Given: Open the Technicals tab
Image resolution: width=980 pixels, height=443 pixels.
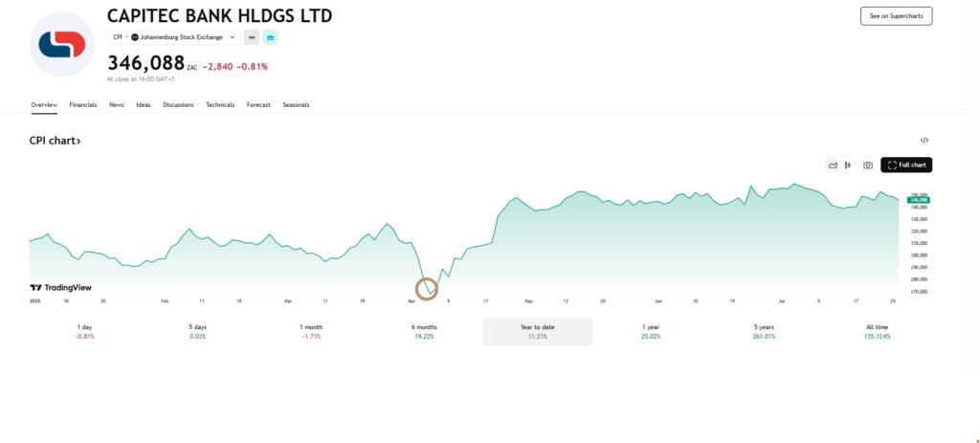Looking at the screenshot, I should pos(220,105).
